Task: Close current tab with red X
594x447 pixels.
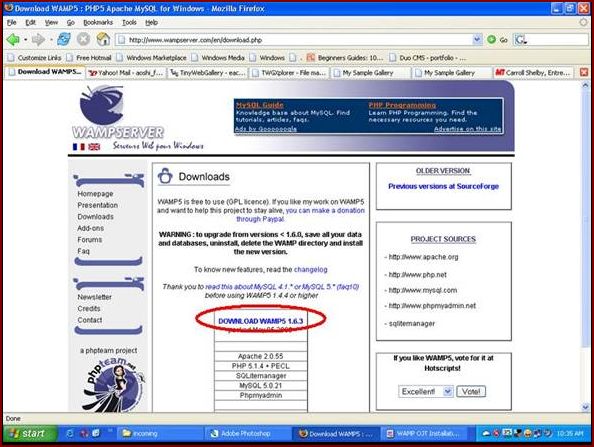Action: pos(584,72)
